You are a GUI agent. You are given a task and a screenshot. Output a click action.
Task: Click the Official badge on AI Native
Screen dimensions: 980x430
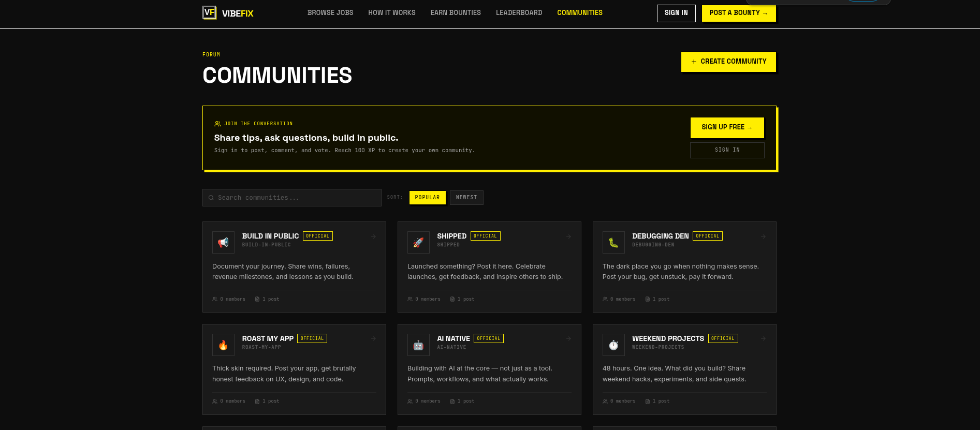tap(489, 338)
